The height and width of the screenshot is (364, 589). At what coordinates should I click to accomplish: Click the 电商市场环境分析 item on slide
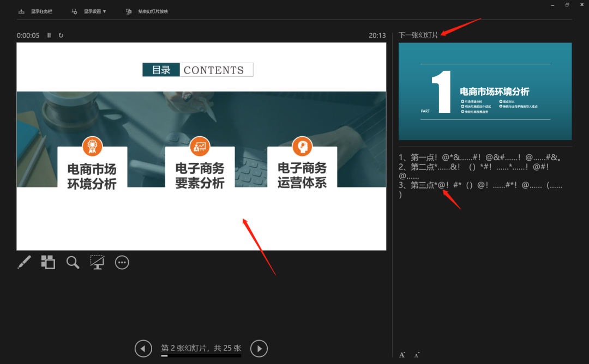(92, 175)
